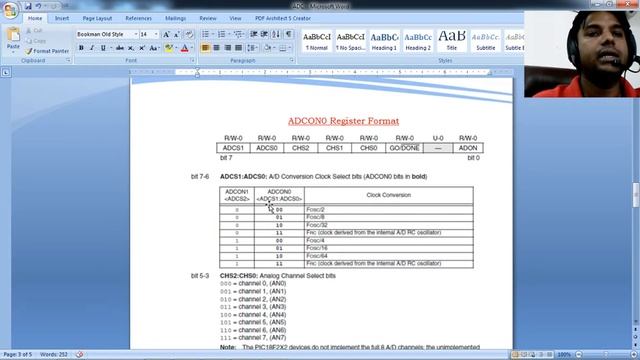Apply the Heading 1 style
This screenshot has height=360, width=640.
[384, 41]
